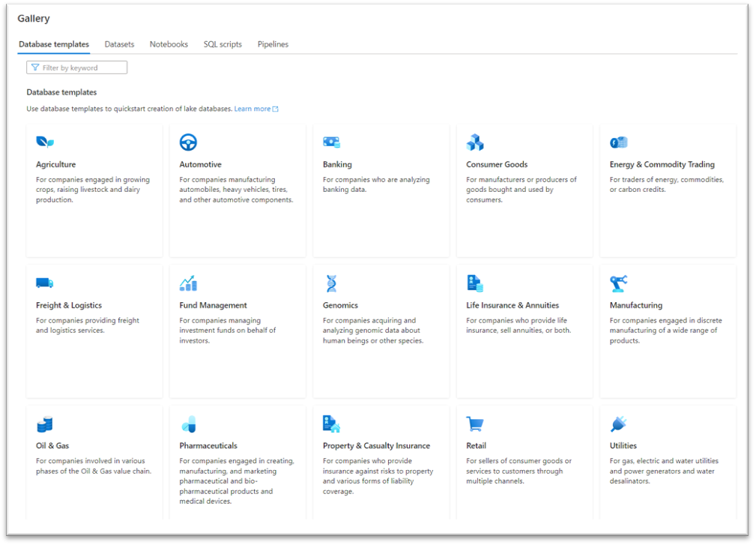
Task: Click the Agriculture leaf icon
Action: coord(45,142)
